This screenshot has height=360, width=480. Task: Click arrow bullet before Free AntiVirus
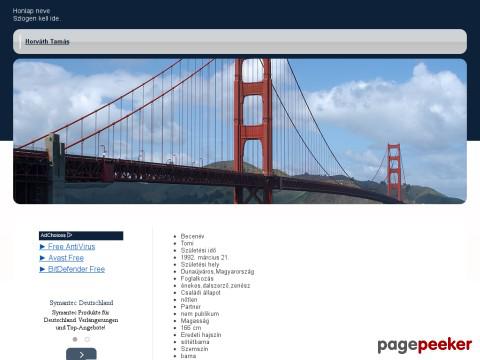click(42, 247)
